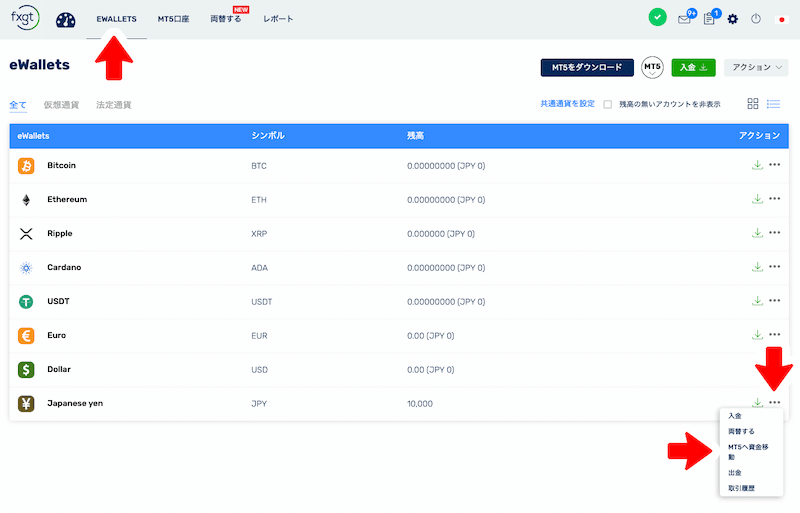
Task: Choose MT5へ資金移動 in popup menu
Action: (748, 452)
